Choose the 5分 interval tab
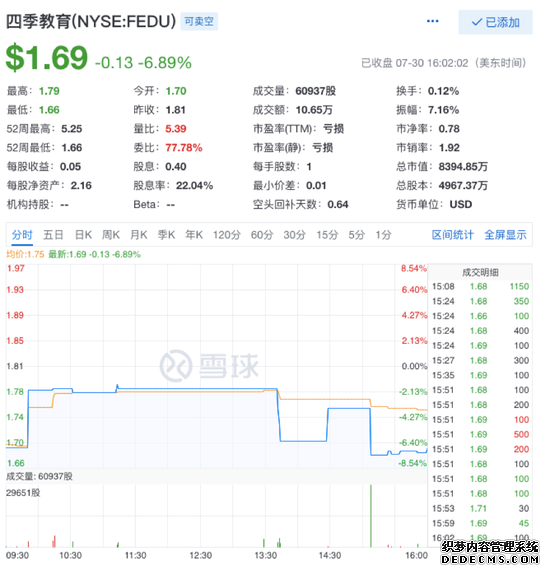The width and height of the screenshot is (550, 574). 356,235
